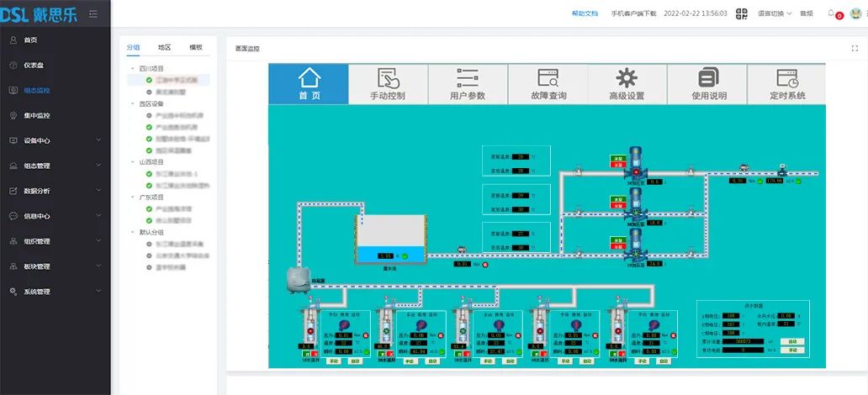Click the 手机客户端下载 download link
868x395 pixels.
coord(632,13)
